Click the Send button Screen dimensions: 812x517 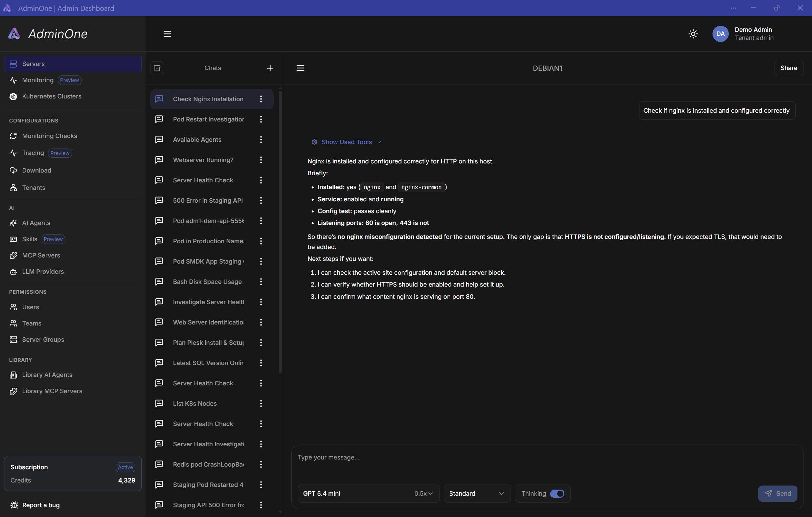pos(777,494)
